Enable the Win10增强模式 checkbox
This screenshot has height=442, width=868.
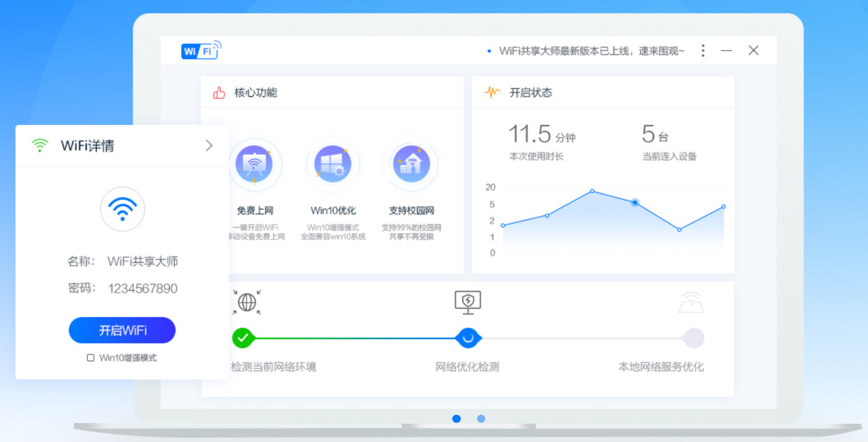pos(91,358)
